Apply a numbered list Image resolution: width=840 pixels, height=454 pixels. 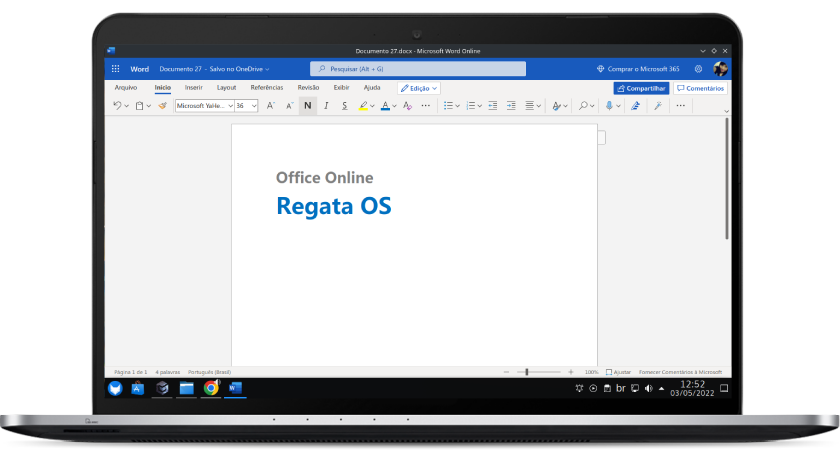[470, 106]
